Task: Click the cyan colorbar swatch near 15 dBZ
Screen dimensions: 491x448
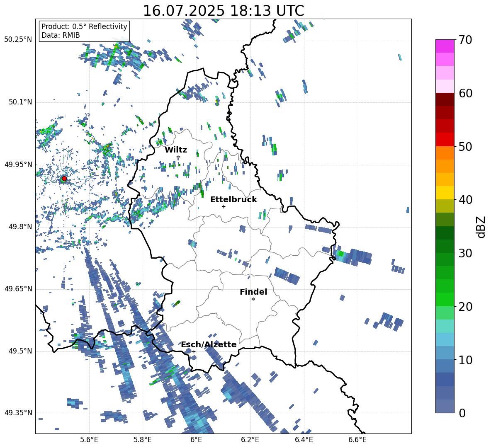Action: (445, 326)
